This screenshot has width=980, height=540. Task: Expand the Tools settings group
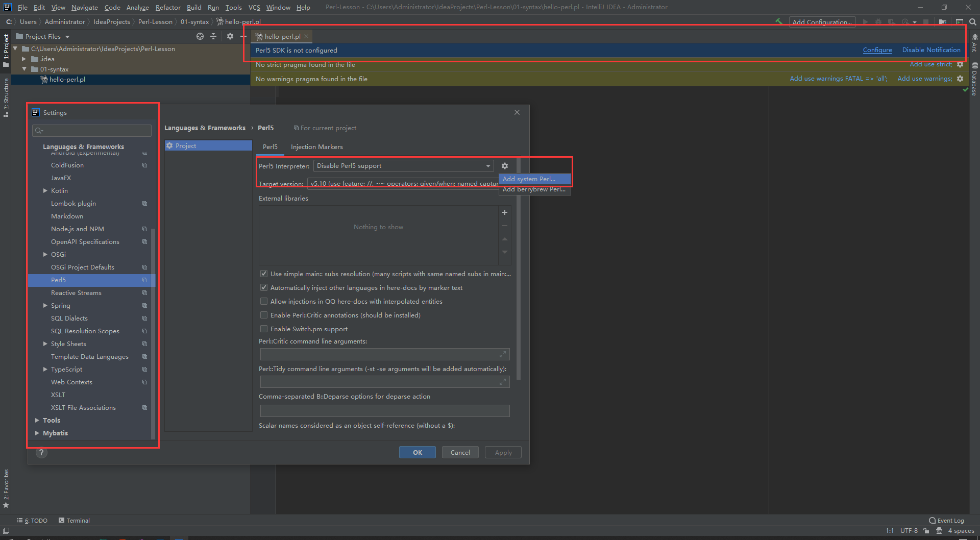[37, 420]
